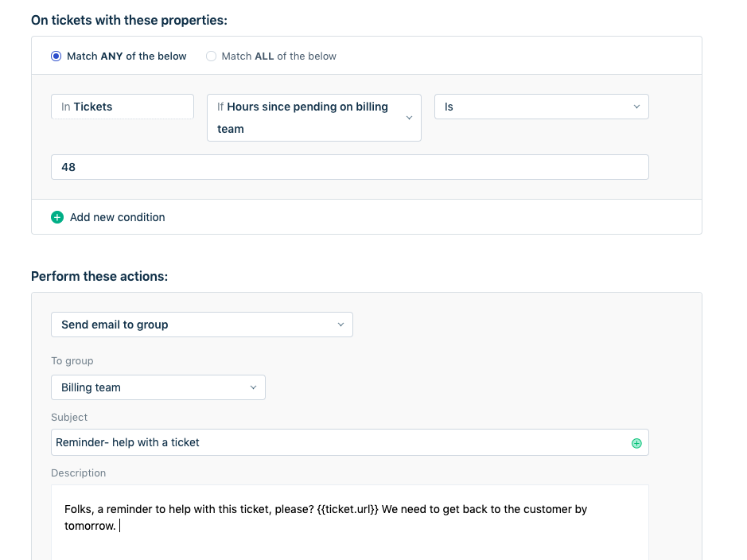The image size is (747, 560).
Task: Select Match ALL of the below radio
Action: pos(211,56)
